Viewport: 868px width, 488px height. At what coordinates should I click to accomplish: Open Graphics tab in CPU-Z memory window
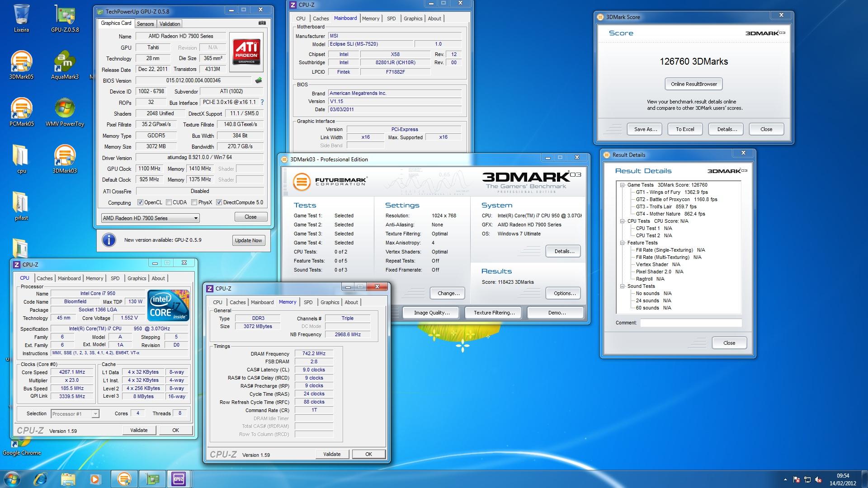(330, 302)
